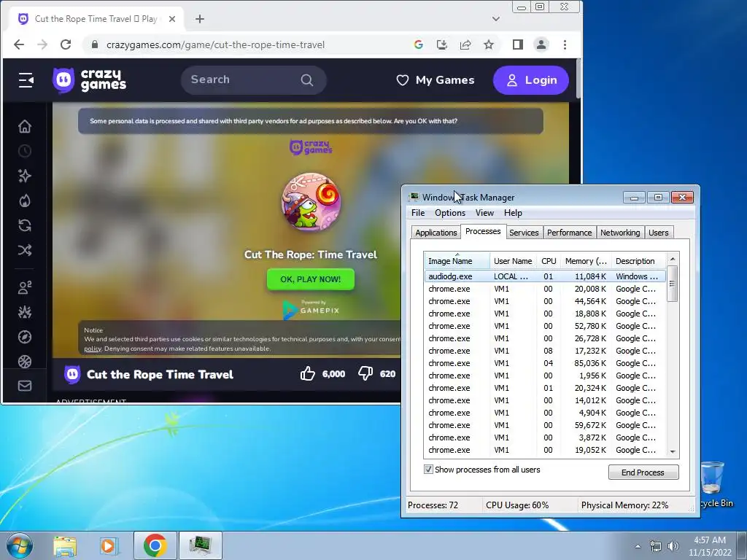This screenshot has height=560, width=747.
Task: Click process list scroll down arrow
Action: click(x=672, y=451)
